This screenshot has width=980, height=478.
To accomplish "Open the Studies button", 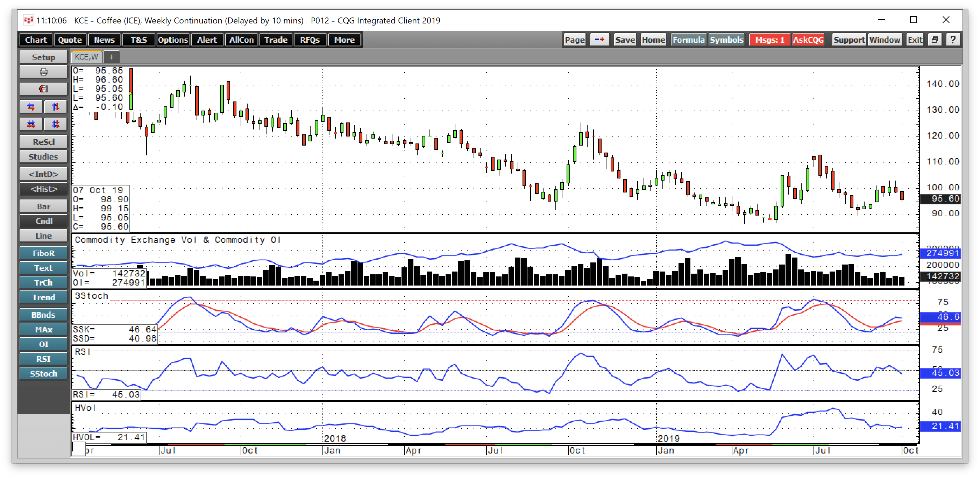I will click(x=43, y=157).
